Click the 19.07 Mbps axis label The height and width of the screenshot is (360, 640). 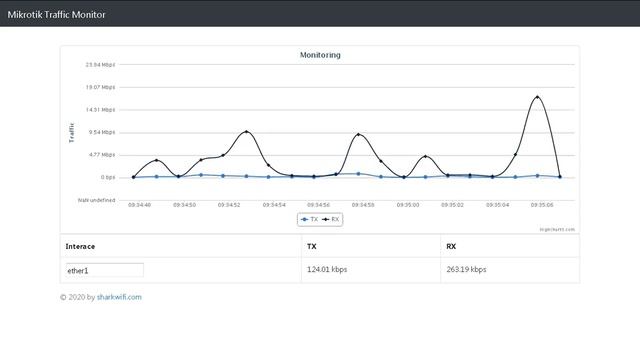pyautogui.click(x=100, y=87)
